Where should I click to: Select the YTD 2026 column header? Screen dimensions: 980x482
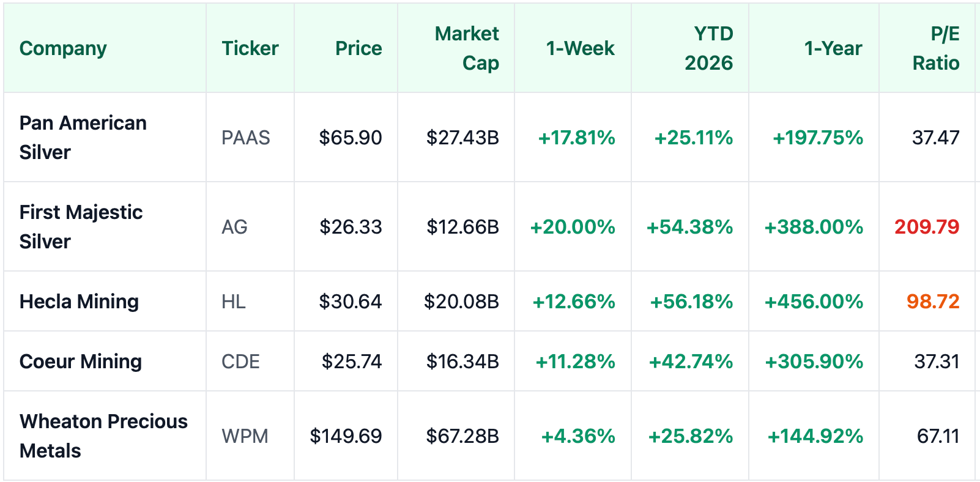[x=708, y=48]
